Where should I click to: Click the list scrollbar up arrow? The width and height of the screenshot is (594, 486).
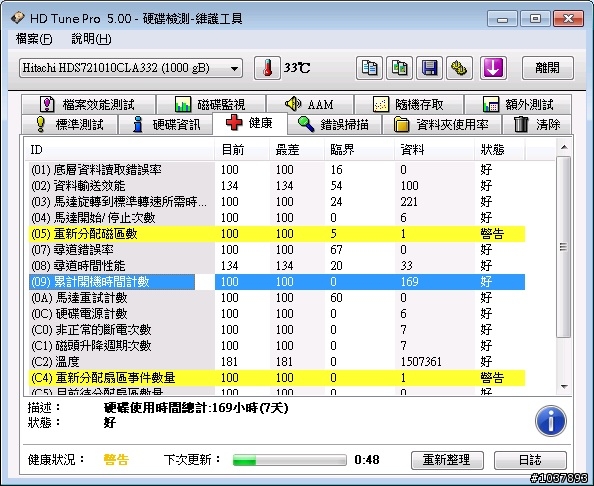564,147
